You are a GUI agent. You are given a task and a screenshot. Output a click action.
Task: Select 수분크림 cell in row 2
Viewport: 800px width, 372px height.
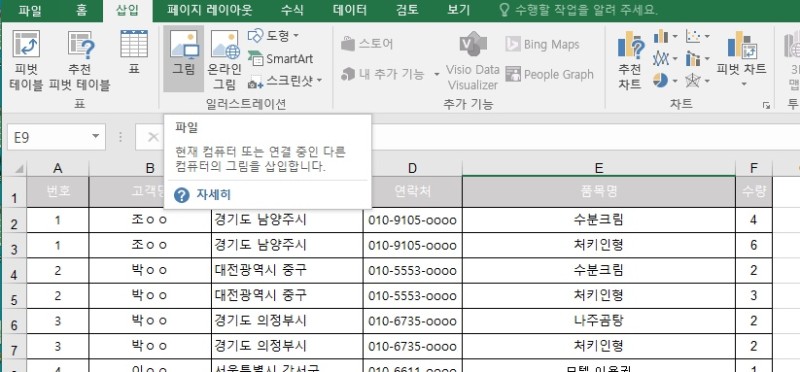pos(598,220)
